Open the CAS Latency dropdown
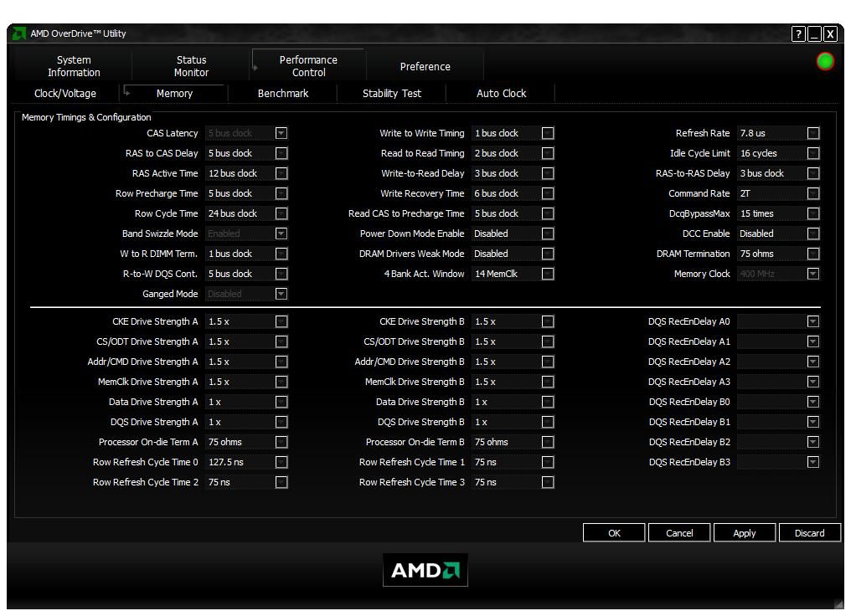851x616 pixels. pos(281,132)
